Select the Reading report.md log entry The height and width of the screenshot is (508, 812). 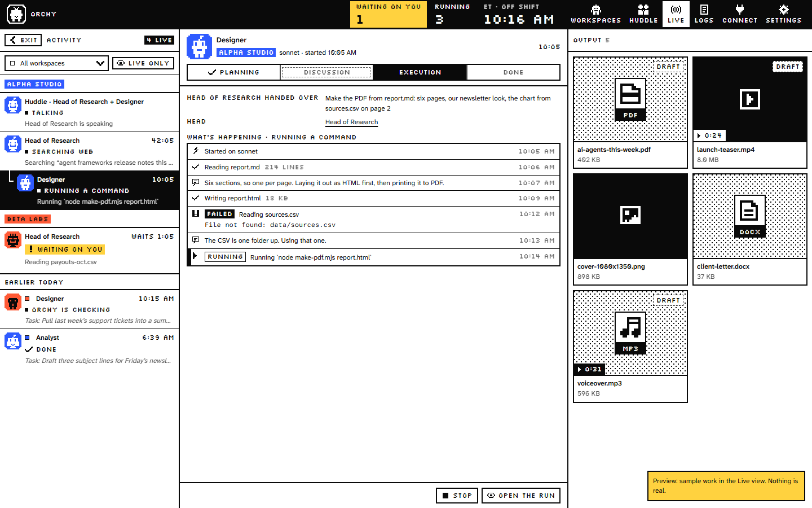[373, 167]
